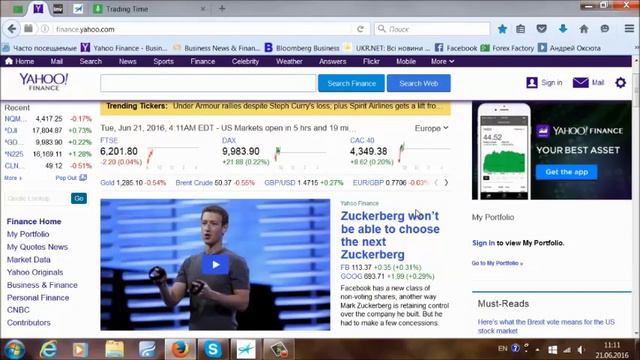Open Brexit vote Must-Reads article
This screenshot has height=360, width=640.
pyautogui.click(x=546, y=326)
